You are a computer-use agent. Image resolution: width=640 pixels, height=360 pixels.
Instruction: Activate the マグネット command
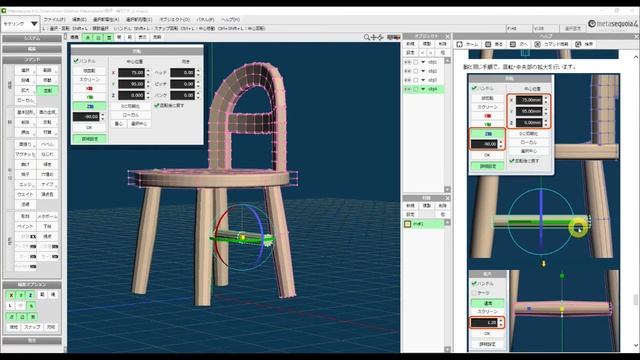25,154
